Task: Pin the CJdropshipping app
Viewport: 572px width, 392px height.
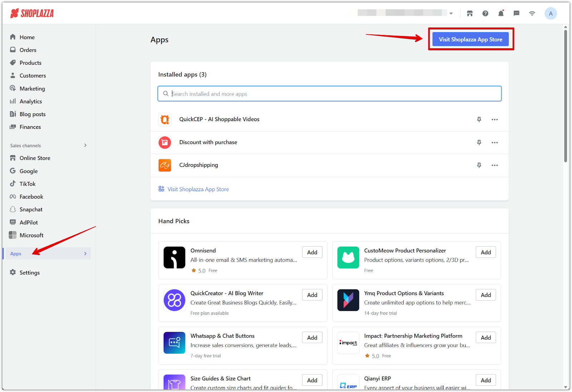Action: [479, 165]
